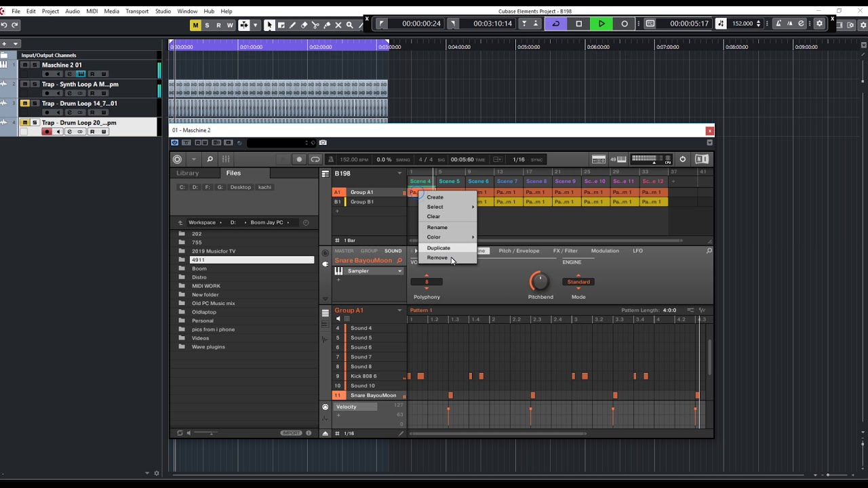Click the IMPORT button in browser

click(291, 433)
